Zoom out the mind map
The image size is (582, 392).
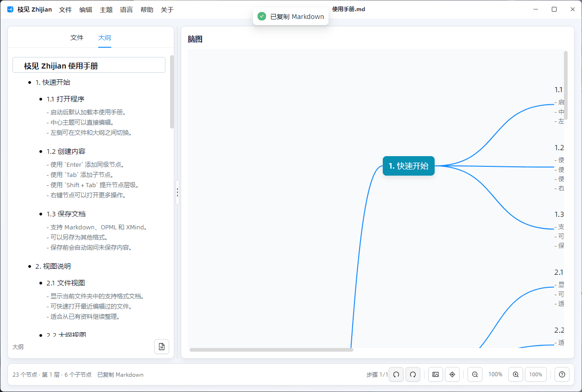[x=475, y=374]
